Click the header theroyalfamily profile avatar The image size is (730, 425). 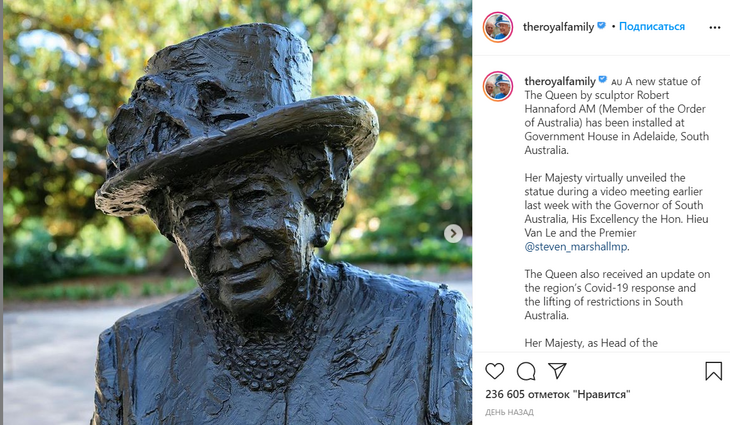click(498, 27)
